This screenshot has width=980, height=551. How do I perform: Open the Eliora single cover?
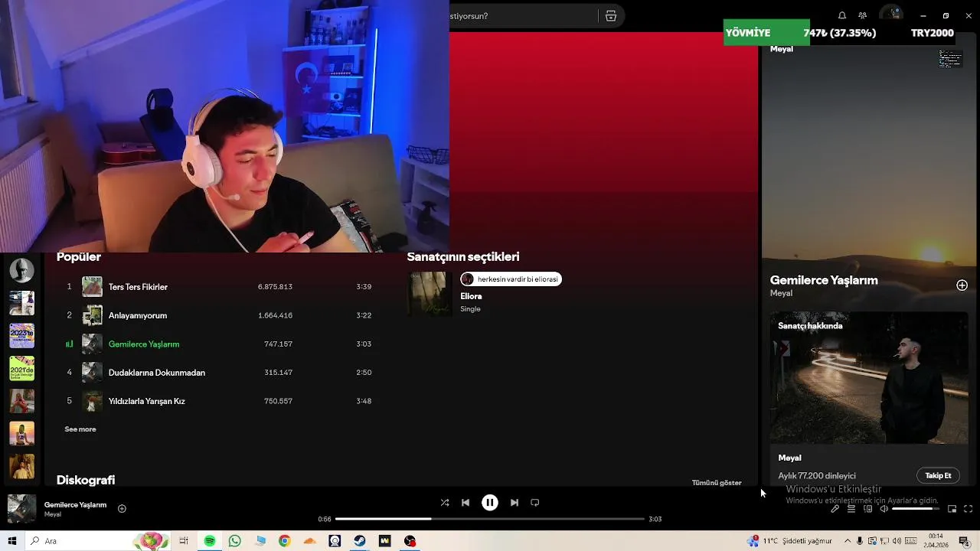(430, 294)
